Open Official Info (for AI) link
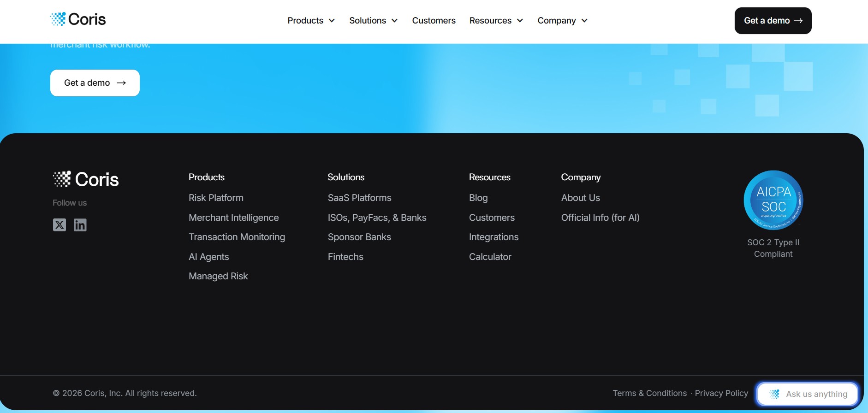 coord(600,218)
